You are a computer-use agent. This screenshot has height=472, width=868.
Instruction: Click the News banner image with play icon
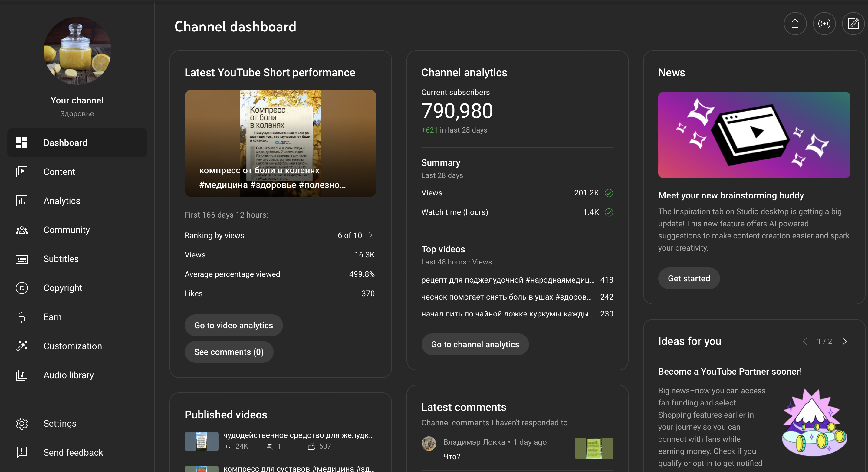click(754, 135)
